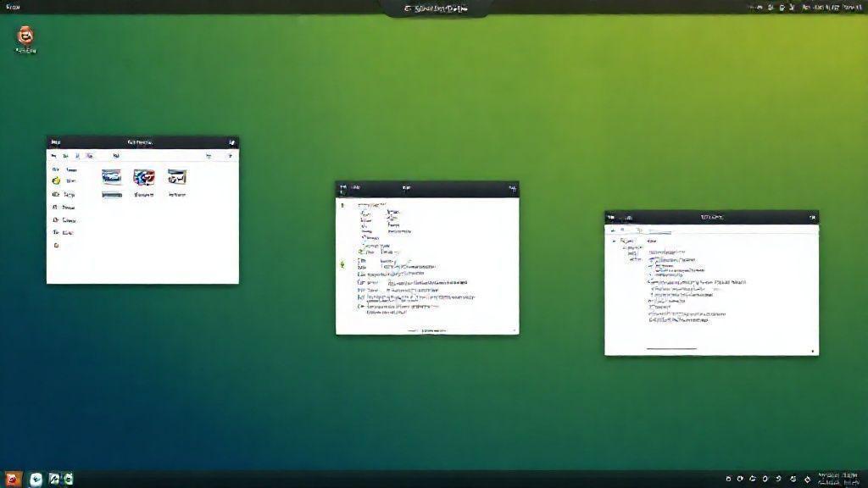Open the white-and-blue round icon in the taskbar
The width and height of the screenshot is (868, 488).
pos(36,480)
